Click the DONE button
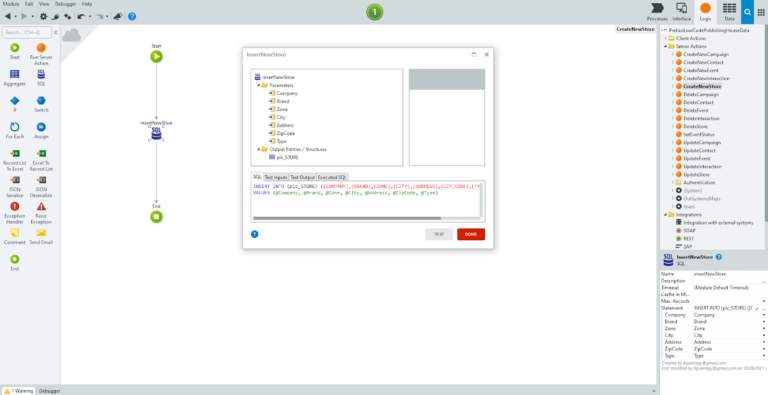 click(471, 234)
